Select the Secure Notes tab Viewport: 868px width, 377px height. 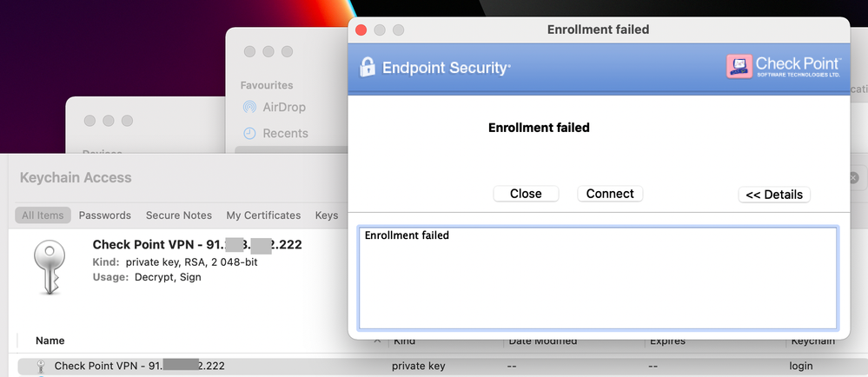point(178,215)
